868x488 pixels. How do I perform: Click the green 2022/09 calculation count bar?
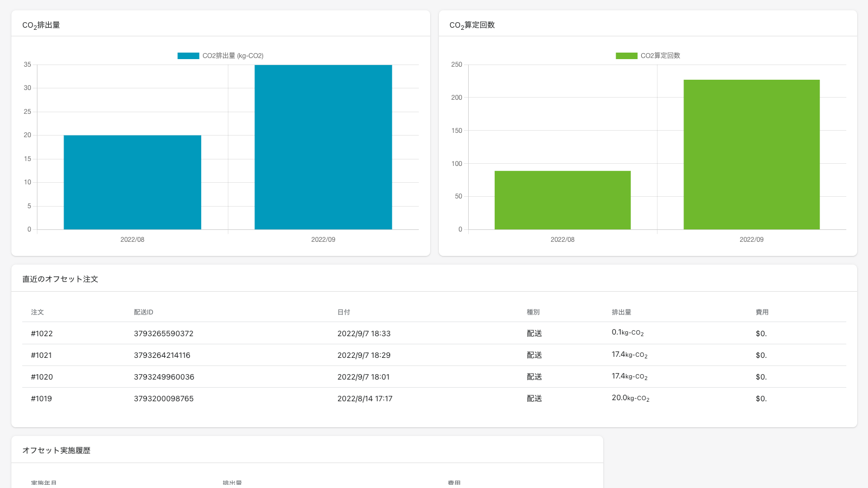click(x=751, y=155)
